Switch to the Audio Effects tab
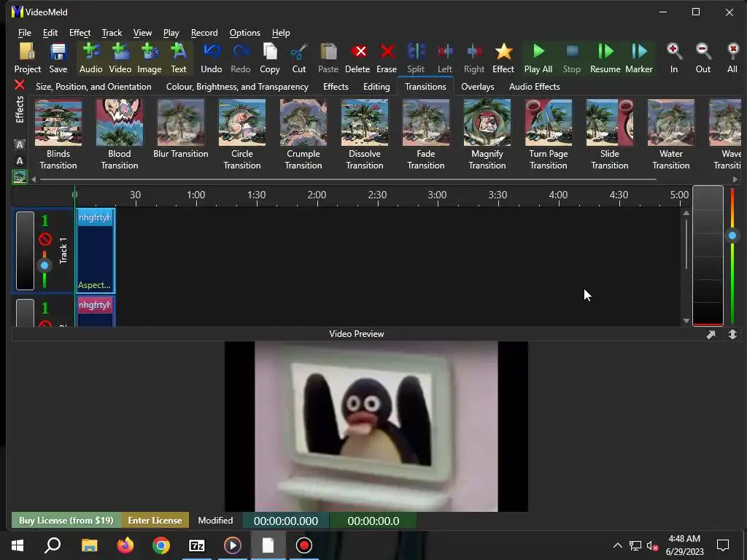The image size is (747, 560). [534, 87]
